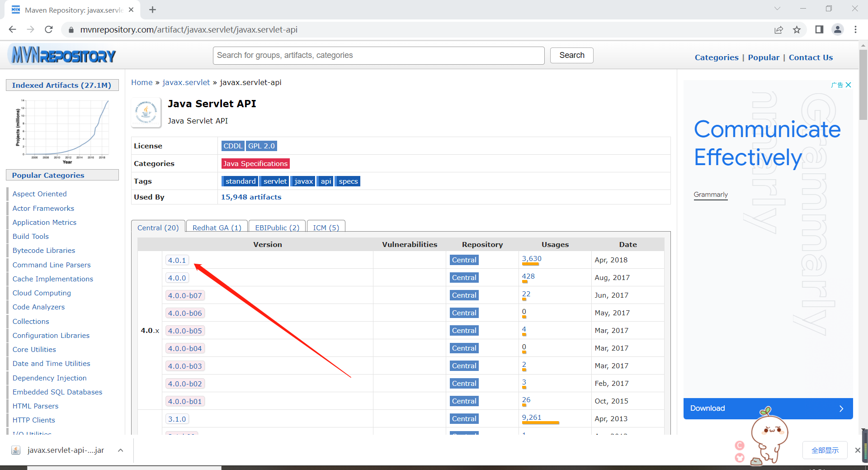The height and width of the screenshot is (470, 868).
Task: Open version 3.1.0
Action: tap(177, 419)
